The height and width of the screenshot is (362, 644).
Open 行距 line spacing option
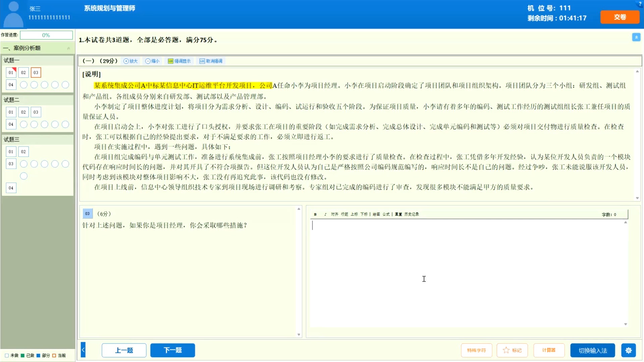[344, 214]
